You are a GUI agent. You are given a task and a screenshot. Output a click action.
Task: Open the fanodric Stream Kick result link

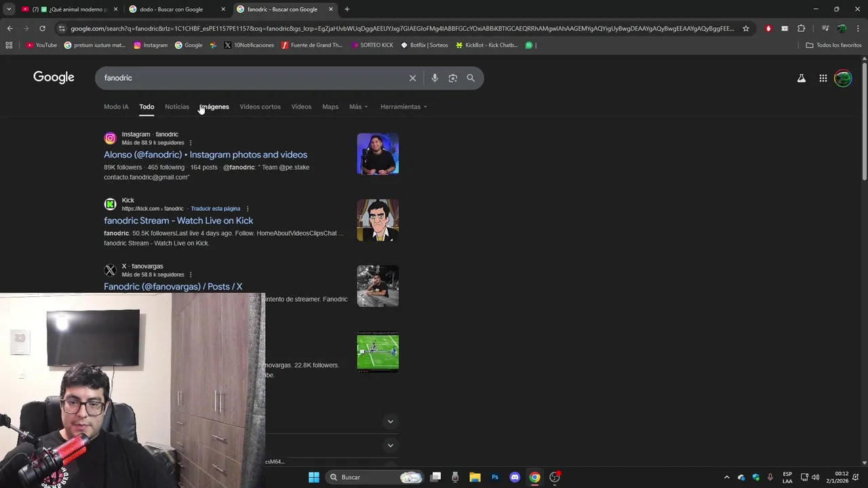click(178, 220)
